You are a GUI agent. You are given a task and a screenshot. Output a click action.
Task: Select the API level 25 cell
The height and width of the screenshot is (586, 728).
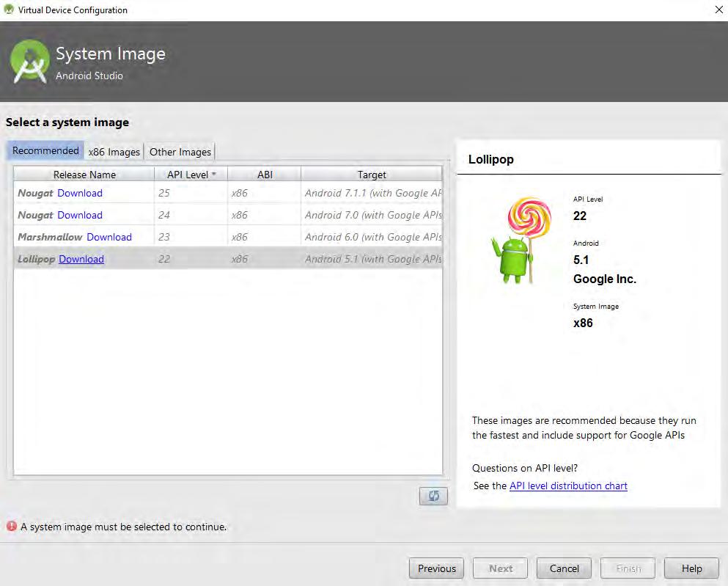point(191,193)
